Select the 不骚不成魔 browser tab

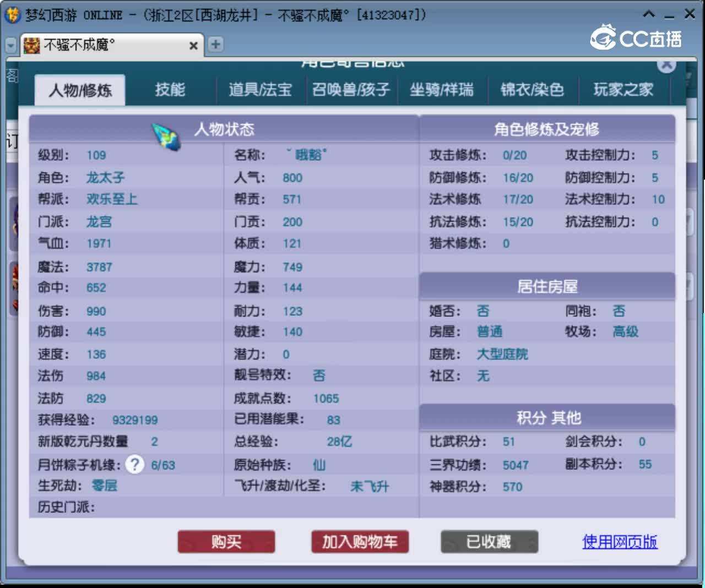coord(112,45)
